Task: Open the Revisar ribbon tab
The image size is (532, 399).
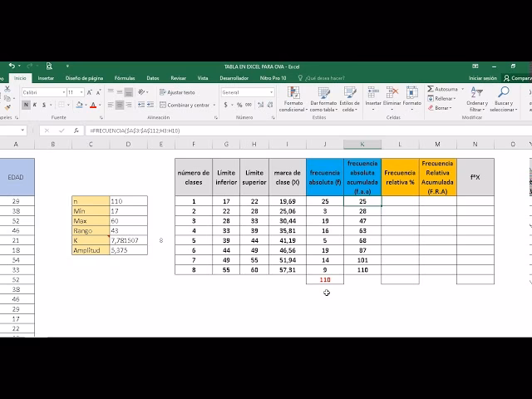Action: pos(179,78)
